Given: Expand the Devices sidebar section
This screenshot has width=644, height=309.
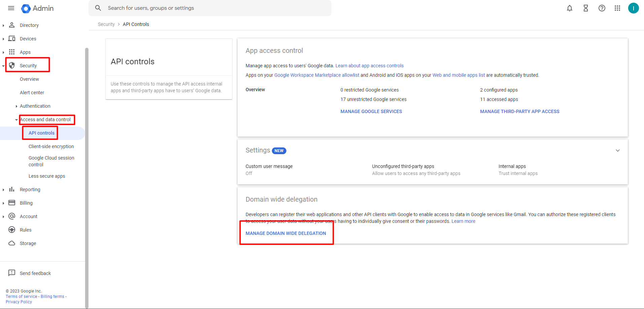Looking at the screenshot, I should click(x=3, y=38).
